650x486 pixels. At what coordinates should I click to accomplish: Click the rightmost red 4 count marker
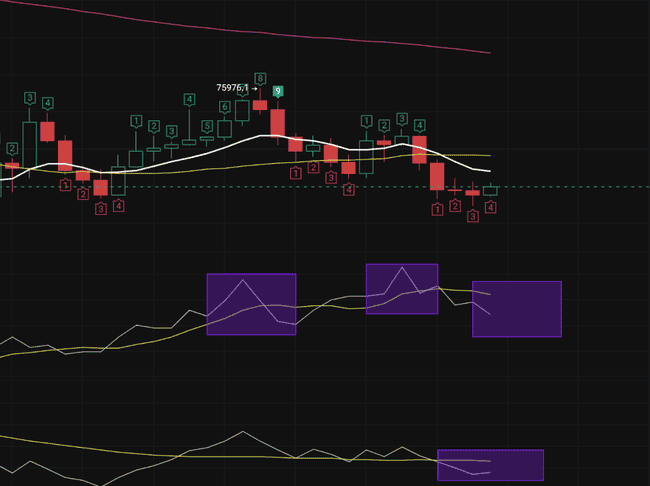click(x=491, y=207)
